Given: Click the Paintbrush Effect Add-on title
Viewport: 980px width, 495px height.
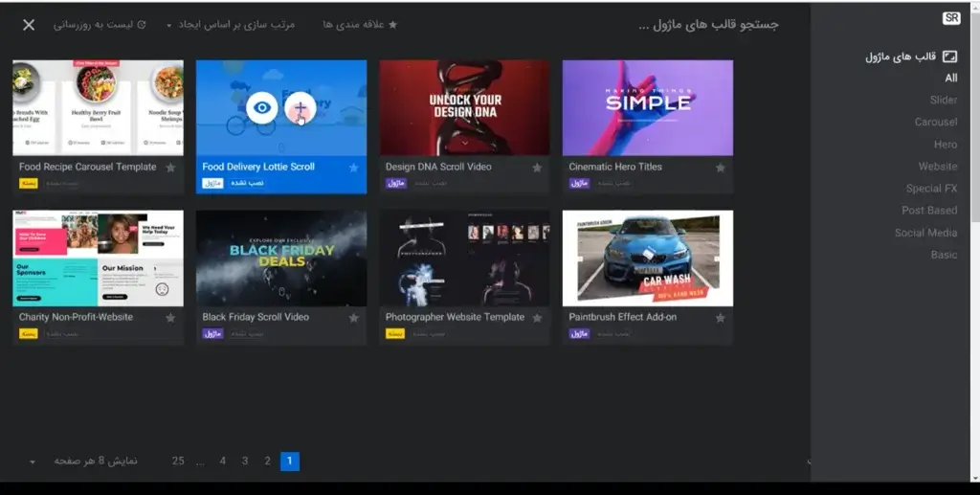Looking at the screenshot, I should [622, 317].
